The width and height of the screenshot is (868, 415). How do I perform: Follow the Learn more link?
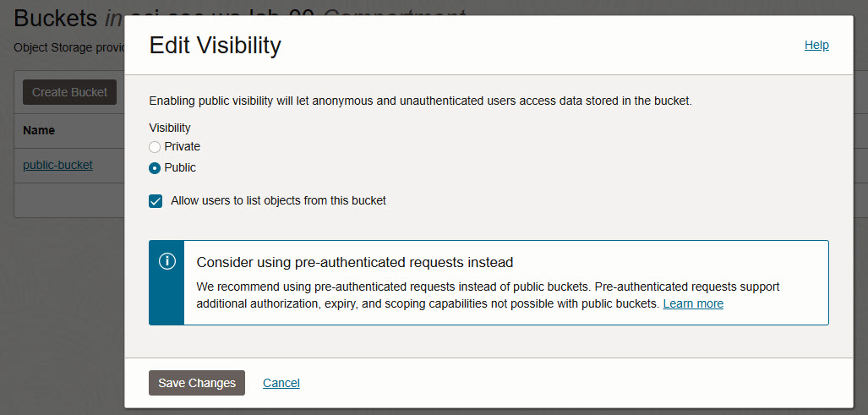coord(693,303)
